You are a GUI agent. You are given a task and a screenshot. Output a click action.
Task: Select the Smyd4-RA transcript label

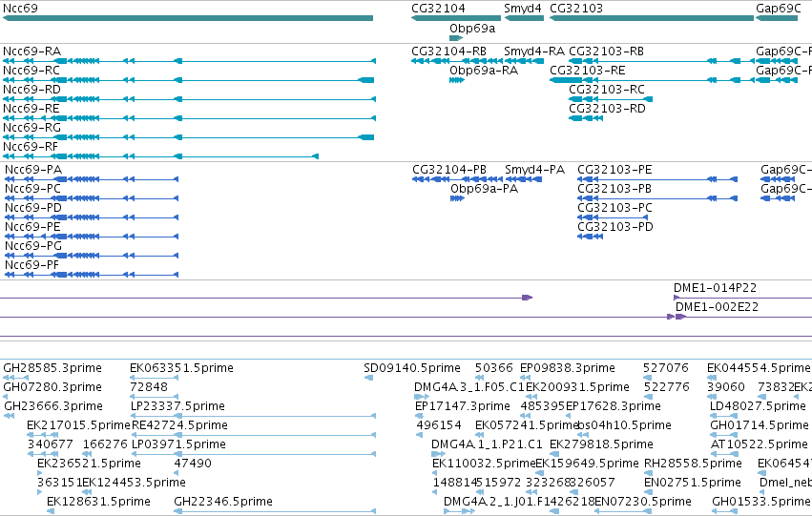pyautogui.click(x=534, y=52)
